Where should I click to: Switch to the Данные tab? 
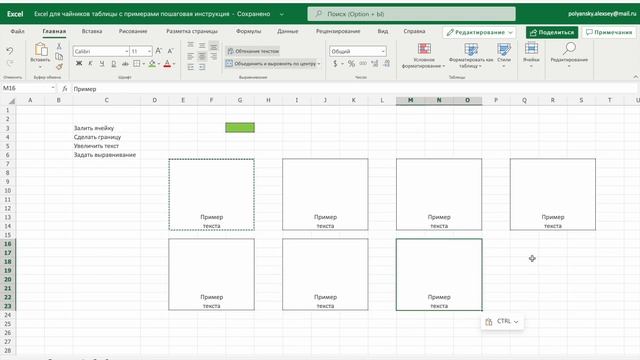point(288,31)
